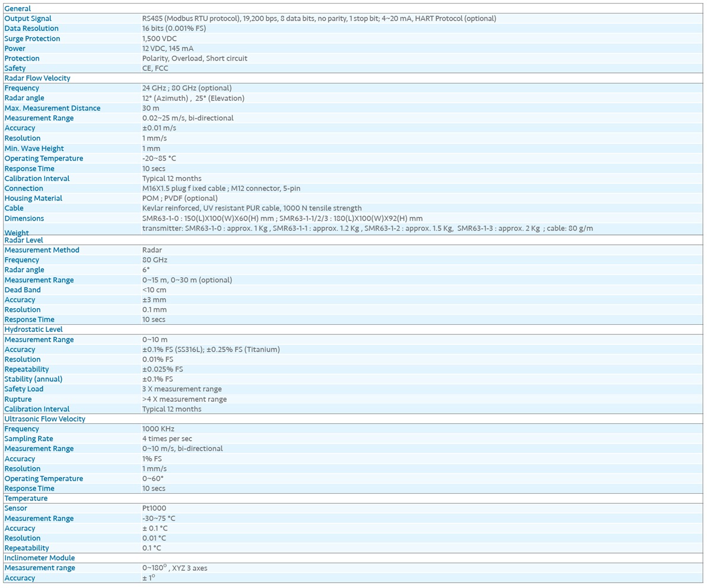Click the Inclinometer Module section header
This screenshot has width=707, height=588.
[x=40, y=558]
